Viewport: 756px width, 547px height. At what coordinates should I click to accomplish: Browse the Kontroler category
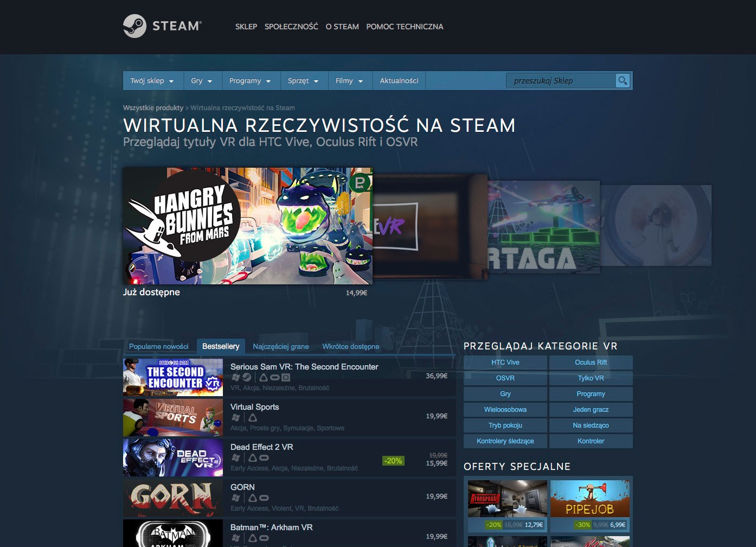point(591,441)
